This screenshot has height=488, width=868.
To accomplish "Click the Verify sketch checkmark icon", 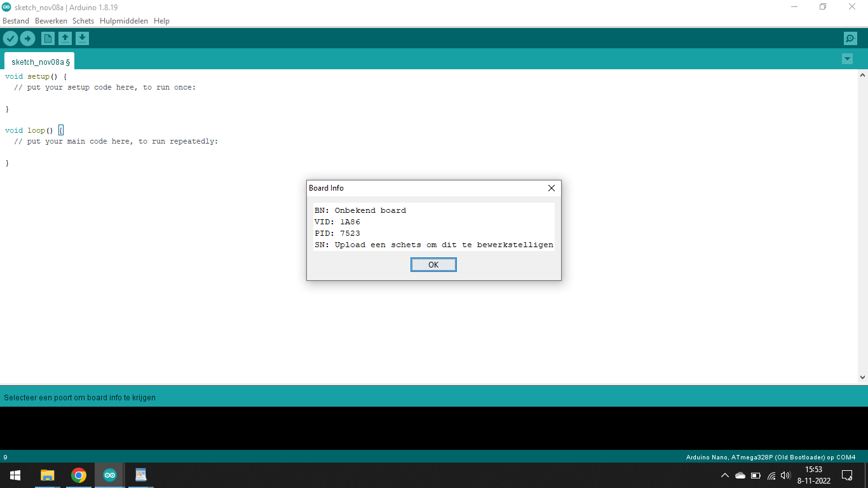I will click(10, 39).
